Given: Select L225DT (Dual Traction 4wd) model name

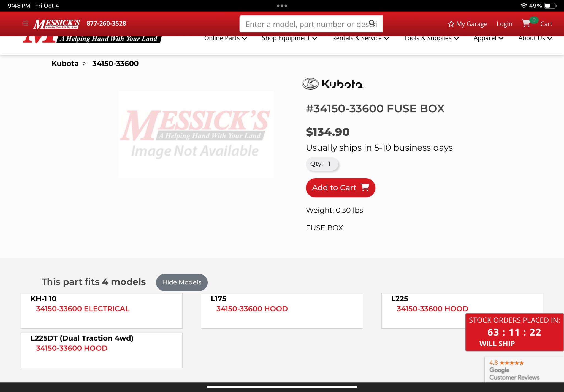Looking at the screenshot, I should tap(82, 338).
